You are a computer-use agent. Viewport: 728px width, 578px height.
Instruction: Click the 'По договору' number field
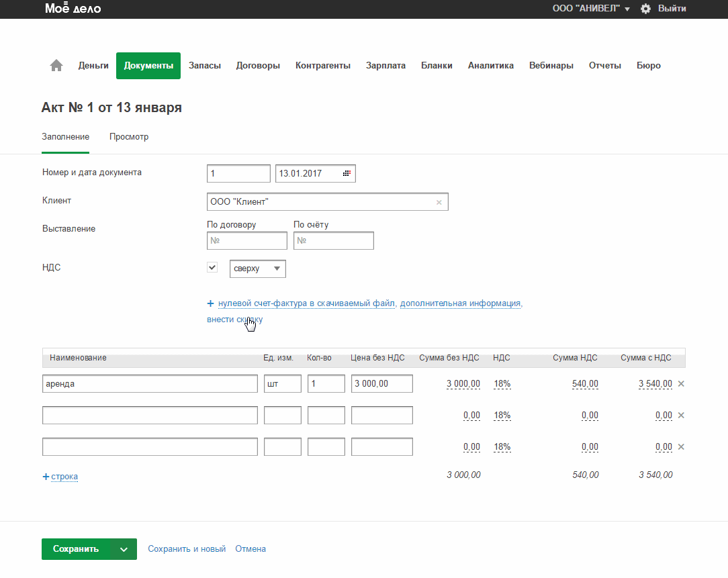coord(247,240)
